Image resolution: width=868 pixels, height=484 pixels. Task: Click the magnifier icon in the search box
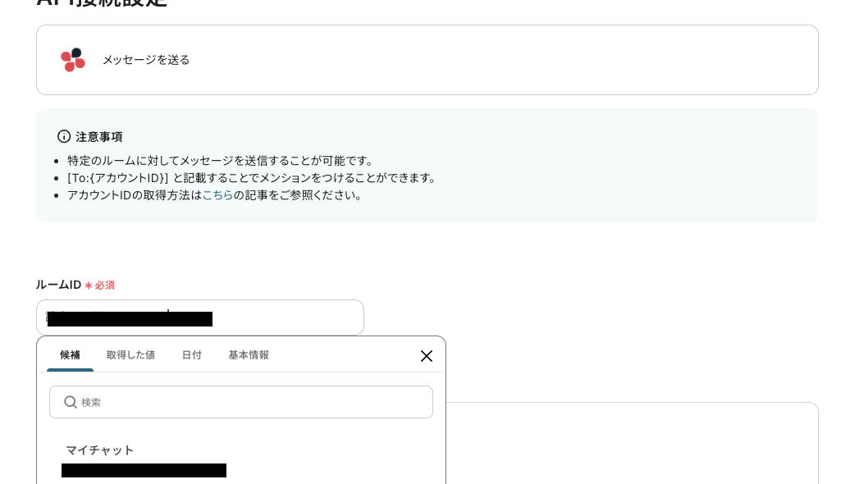[x=71, y=402]
